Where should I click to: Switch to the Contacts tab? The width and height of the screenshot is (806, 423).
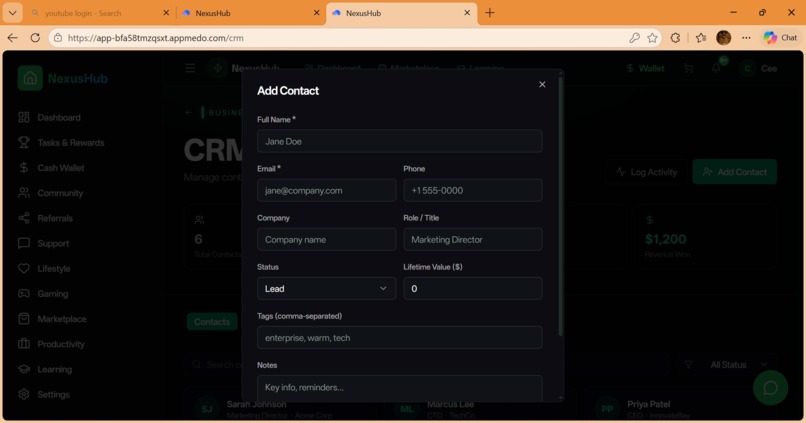pyautogui.click(x=212, y=322)
